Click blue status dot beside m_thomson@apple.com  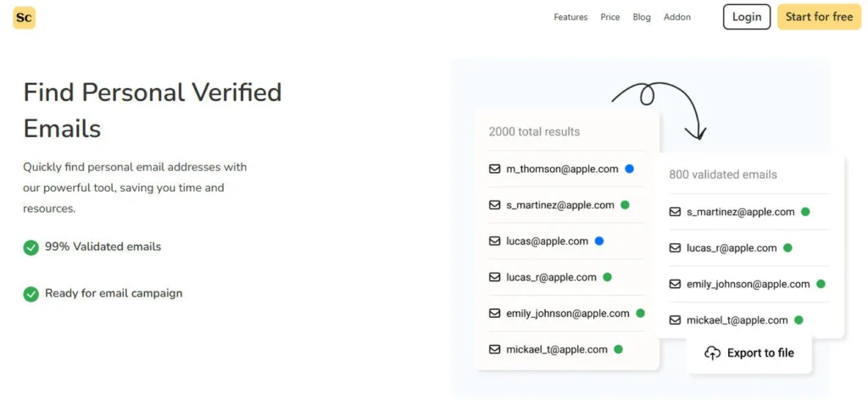629,169
